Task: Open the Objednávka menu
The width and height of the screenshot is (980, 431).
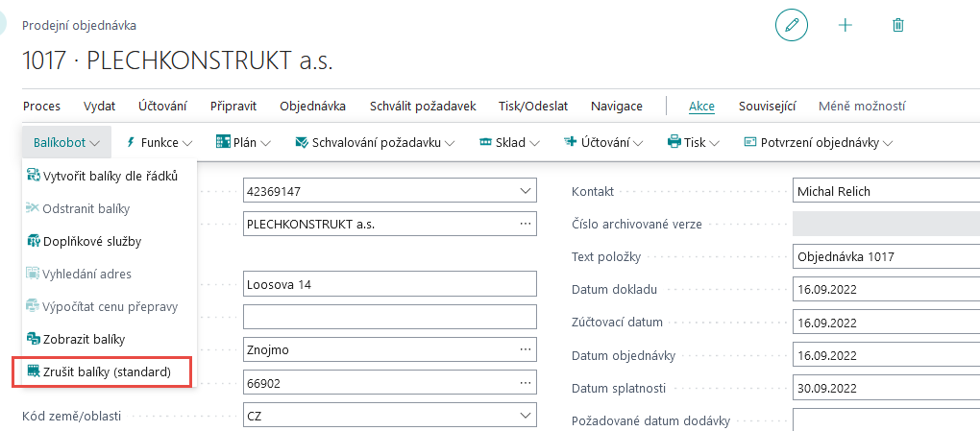Action: [x=313, y=107]
